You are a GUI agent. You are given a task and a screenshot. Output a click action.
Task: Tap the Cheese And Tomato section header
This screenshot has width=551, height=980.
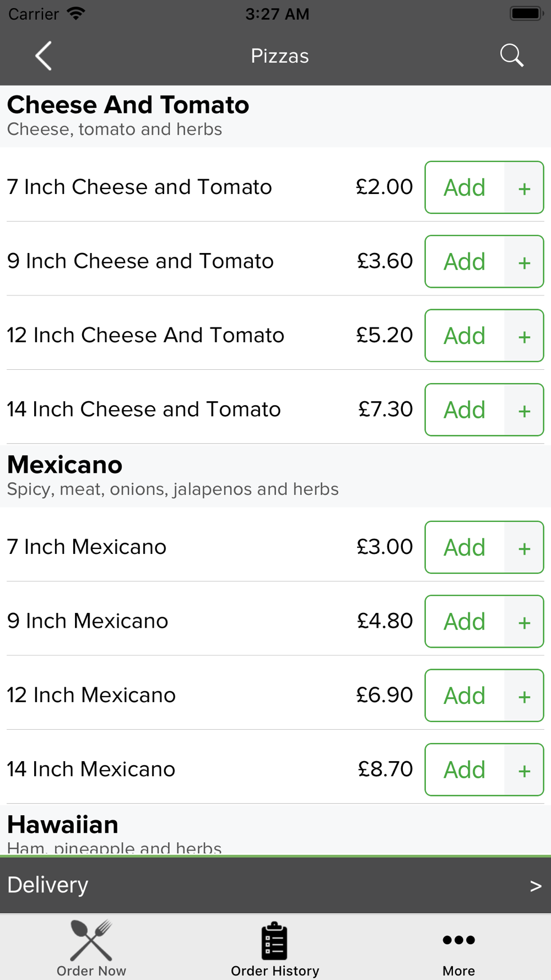[x=275, y=116]
